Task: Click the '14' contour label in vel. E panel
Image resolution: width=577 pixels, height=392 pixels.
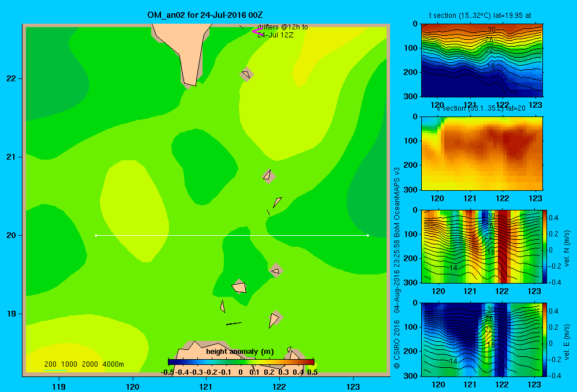Action: click(x=453, y=361)
